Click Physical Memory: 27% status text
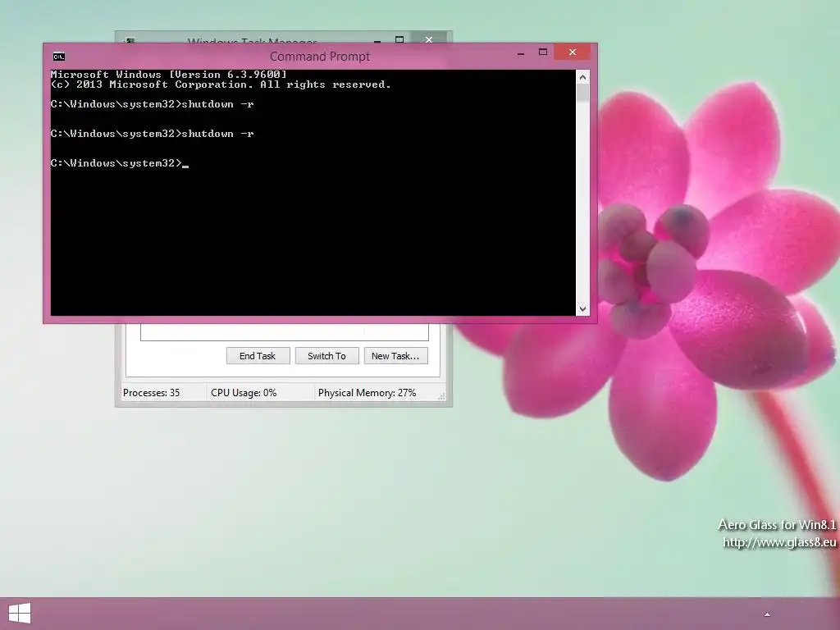Screen dimensions: 840x630 367,393
